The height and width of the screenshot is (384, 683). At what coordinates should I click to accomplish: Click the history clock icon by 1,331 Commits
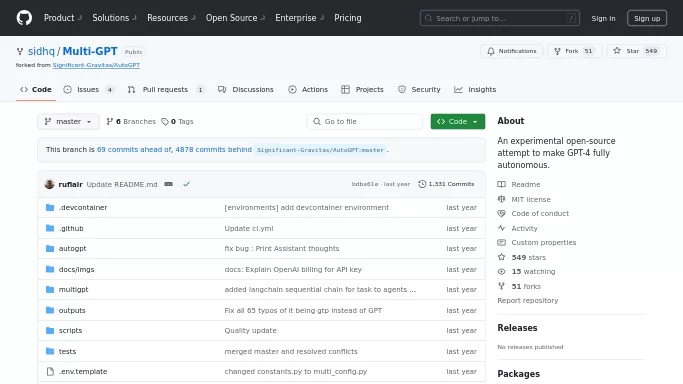pos(422,184)
